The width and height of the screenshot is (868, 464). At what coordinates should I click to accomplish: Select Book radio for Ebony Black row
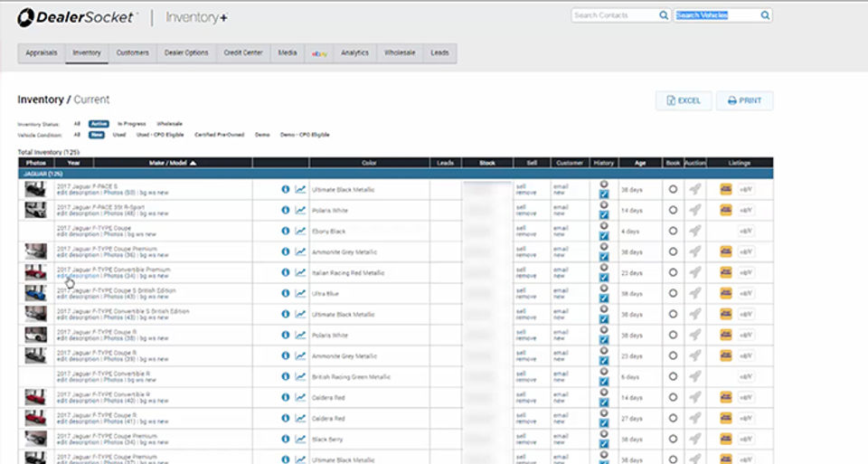(x=673, y=231)
